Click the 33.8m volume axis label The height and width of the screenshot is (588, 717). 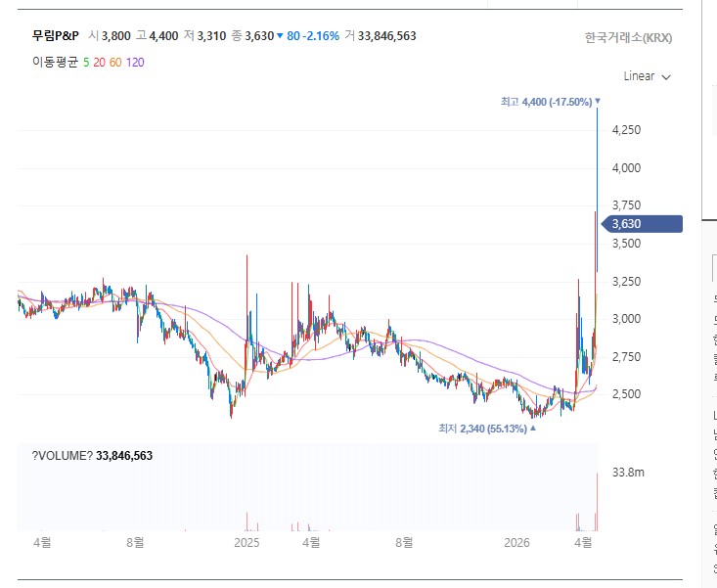click(628, 473)
